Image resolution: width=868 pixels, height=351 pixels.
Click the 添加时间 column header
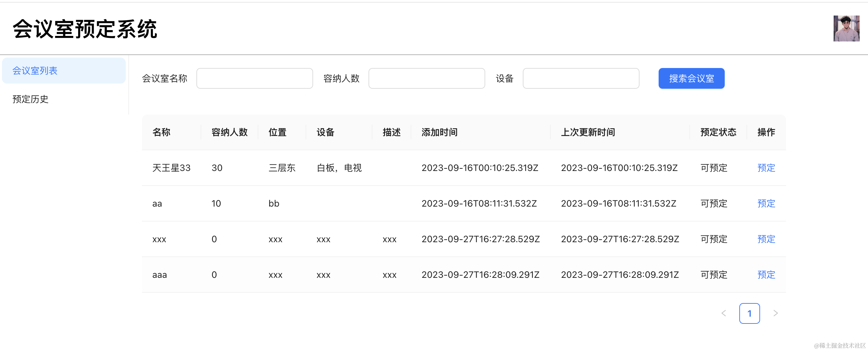[440, 132]
